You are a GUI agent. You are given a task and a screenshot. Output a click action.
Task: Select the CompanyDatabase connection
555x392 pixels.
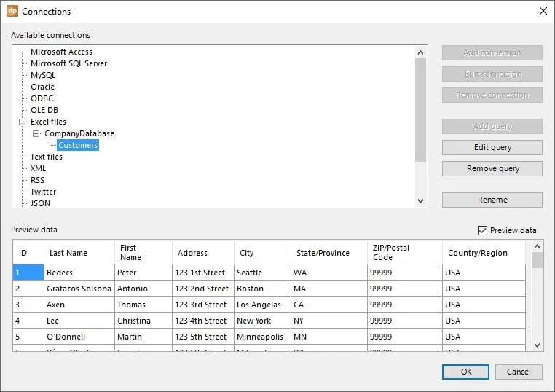tap(79, 133)
